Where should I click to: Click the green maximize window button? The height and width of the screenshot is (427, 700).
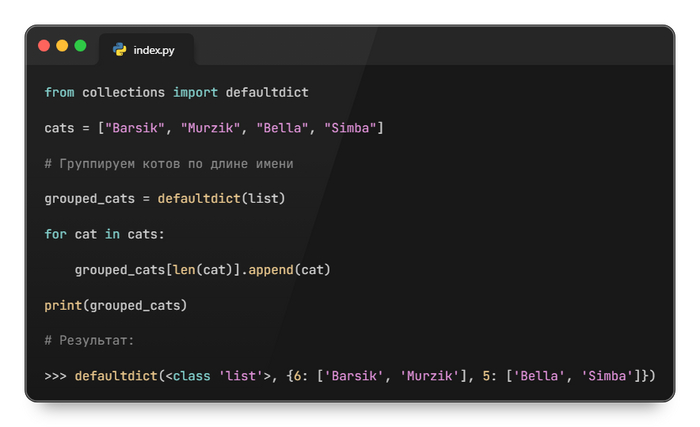pos(80,46)
